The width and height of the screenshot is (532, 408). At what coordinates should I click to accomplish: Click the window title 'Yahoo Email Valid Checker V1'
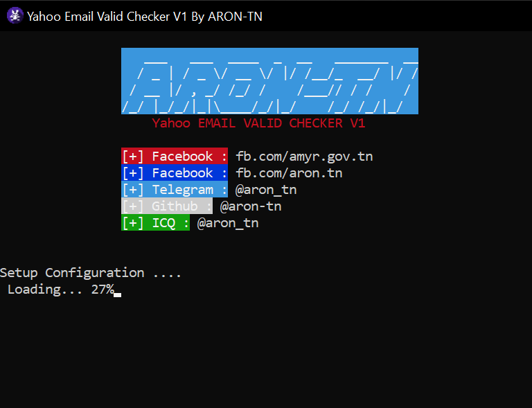point(107,17)
